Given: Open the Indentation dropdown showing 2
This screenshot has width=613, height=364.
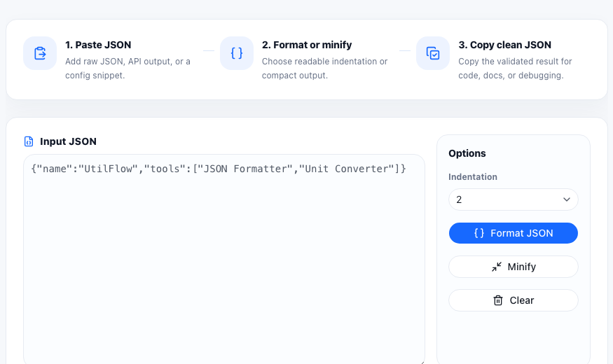Looking at the screenshot, I should (514, 199).
